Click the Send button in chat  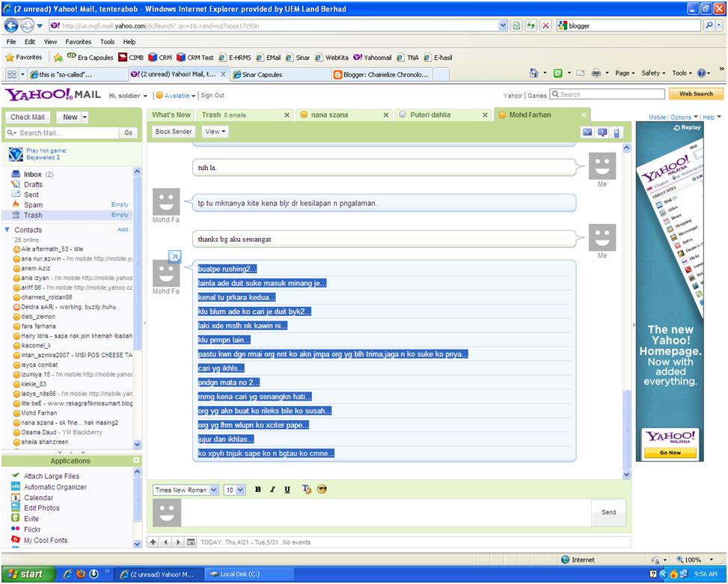coord(609,512)
